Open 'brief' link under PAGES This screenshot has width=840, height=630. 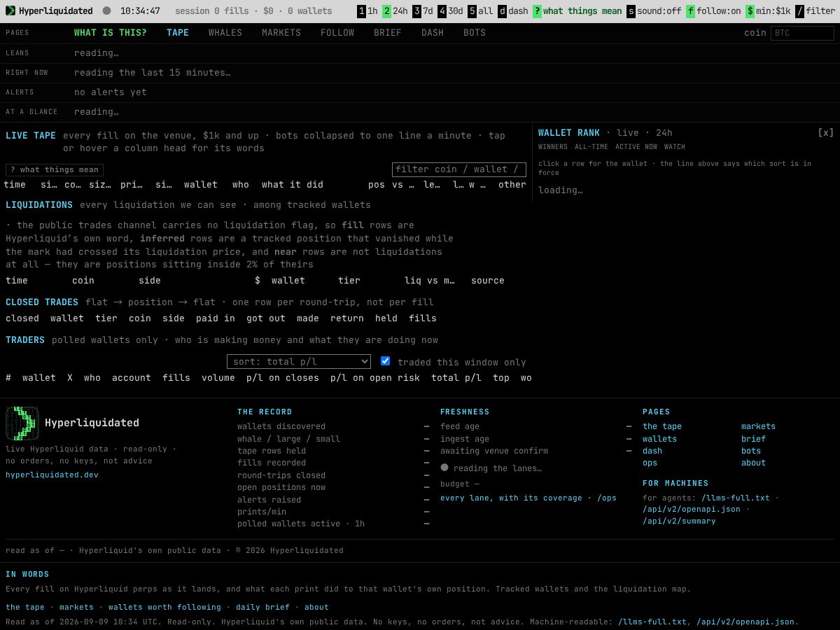click(754, 439)
